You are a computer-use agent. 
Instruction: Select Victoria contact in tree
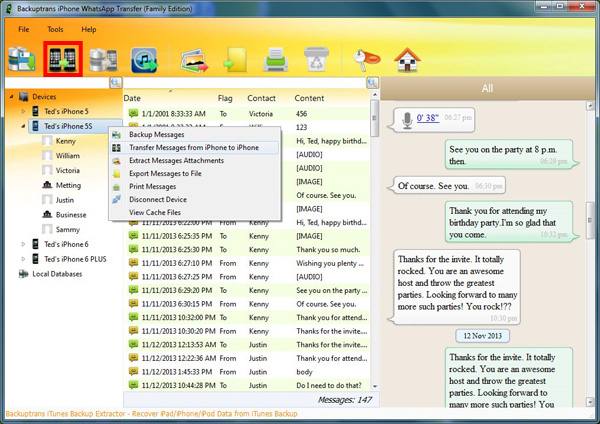click(68, 170)
